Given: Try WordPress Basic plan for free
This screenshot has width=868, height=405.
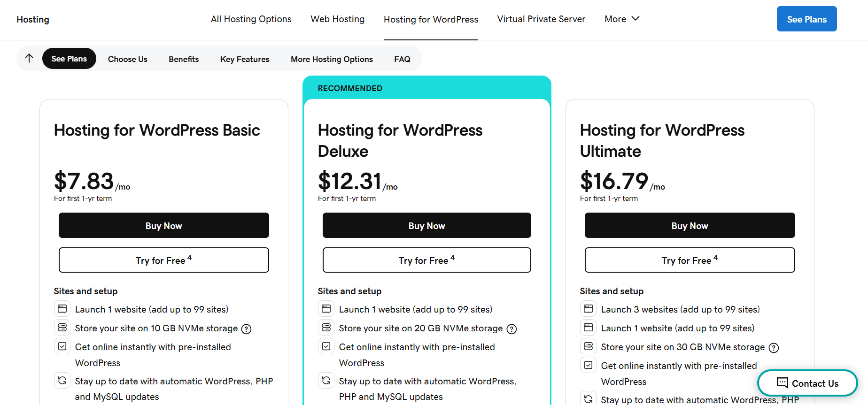Looking at the screenshot, I should tap(164, 260).
